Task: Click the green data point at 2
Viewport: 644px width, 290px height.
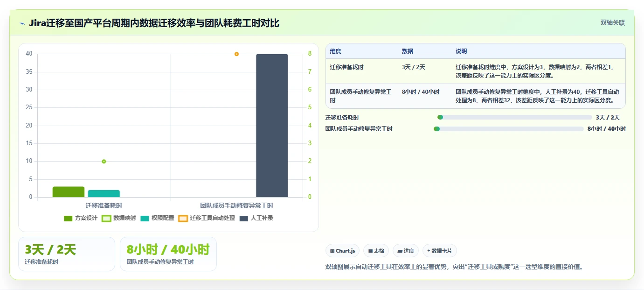Action: pos(104,162)
